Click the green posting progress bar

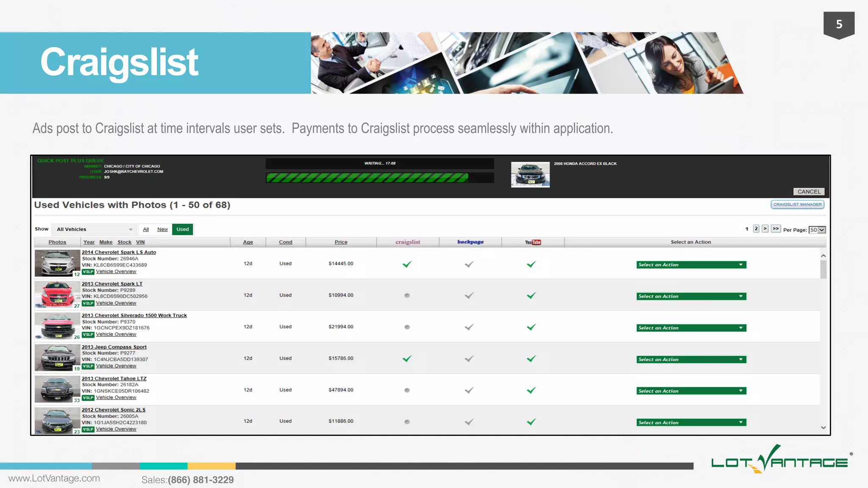367,178
